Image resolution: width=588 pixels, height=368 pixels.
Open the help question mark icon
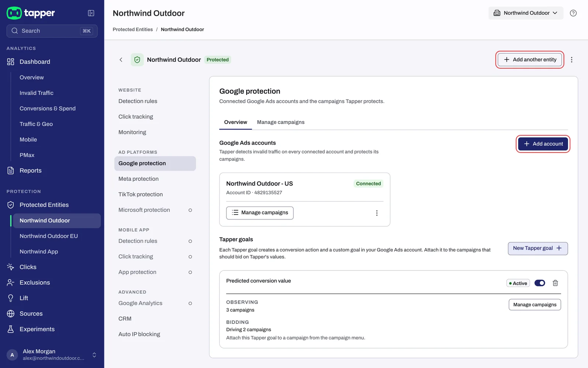(573, 13)
